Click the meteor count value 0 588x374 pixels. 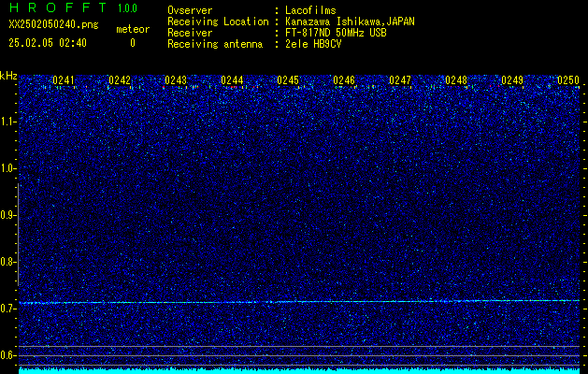pyautogui.click(x=133, y=43)
